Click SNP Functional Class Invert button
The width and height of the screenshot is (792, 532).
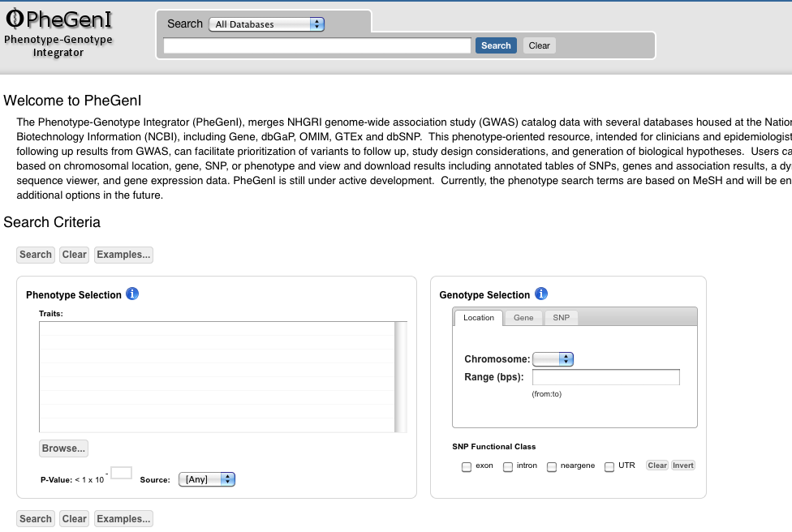click(x=683, y=466)
